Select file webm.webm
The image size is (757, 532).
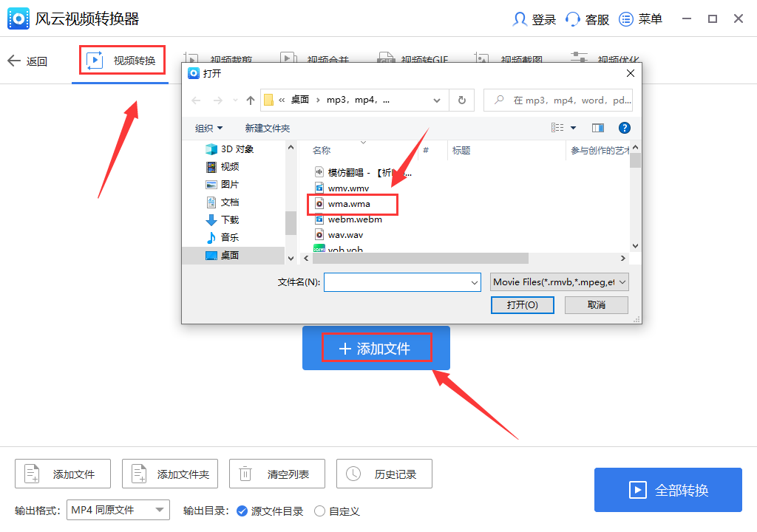coord(348,219)
